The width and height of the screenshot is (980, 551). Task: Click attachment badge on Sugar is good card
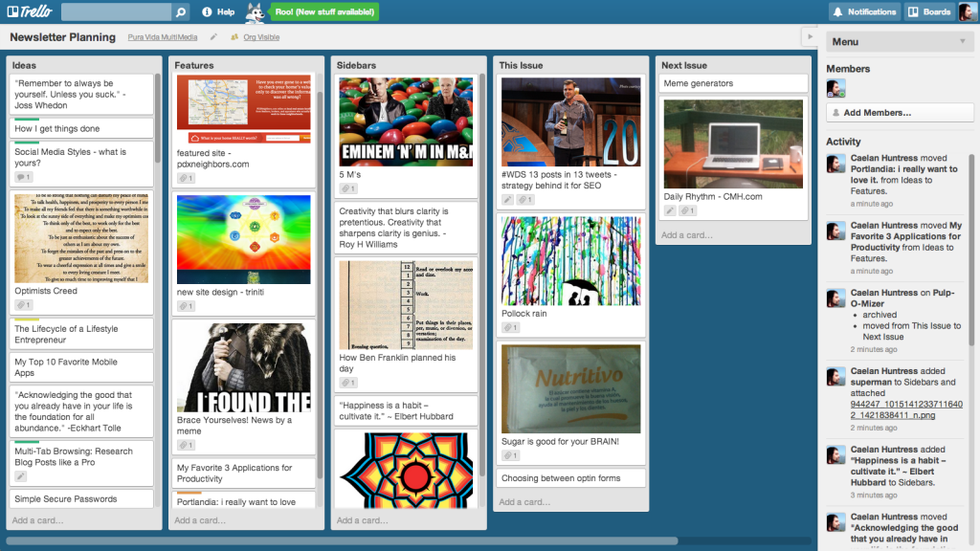pyautogui.click(x=511, y=455)
